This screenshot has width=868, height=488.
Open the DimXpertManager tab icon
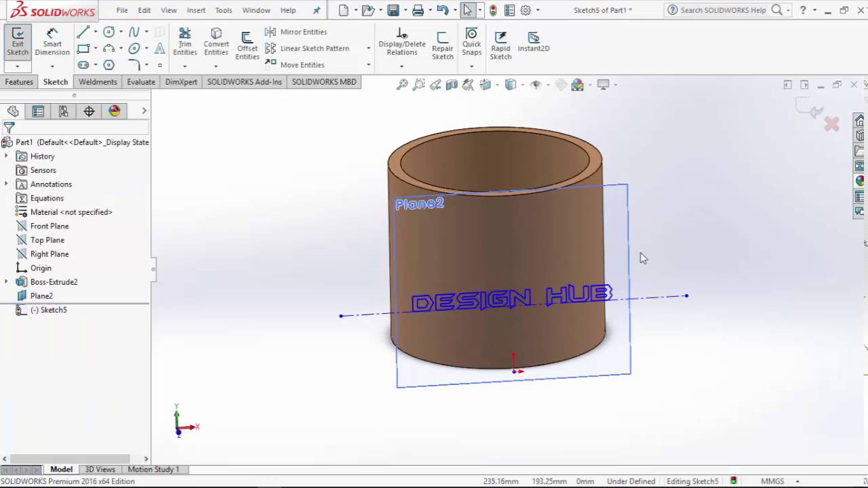[x=89, y=111]
